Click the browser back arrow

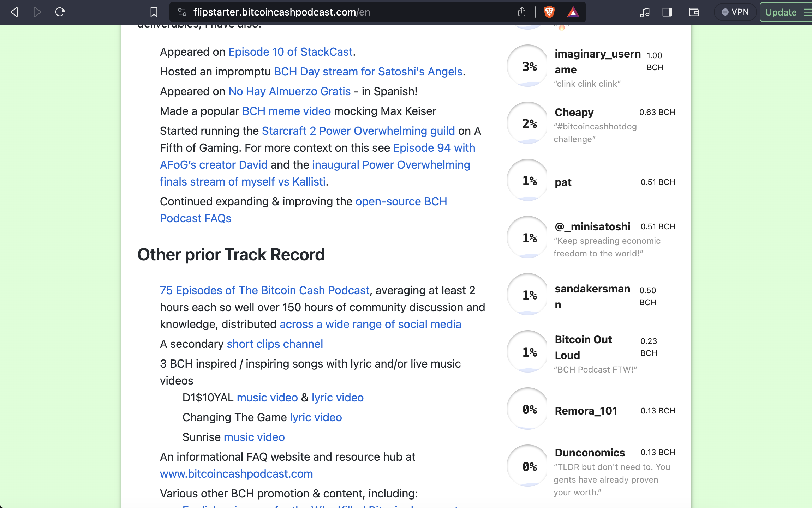14,12
